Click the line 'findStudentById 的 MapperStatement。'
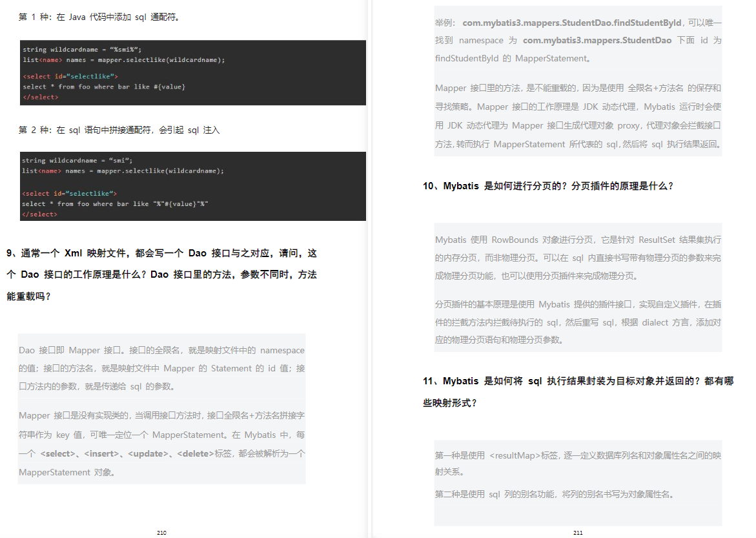756x538 pixels. tap(513, 58)
